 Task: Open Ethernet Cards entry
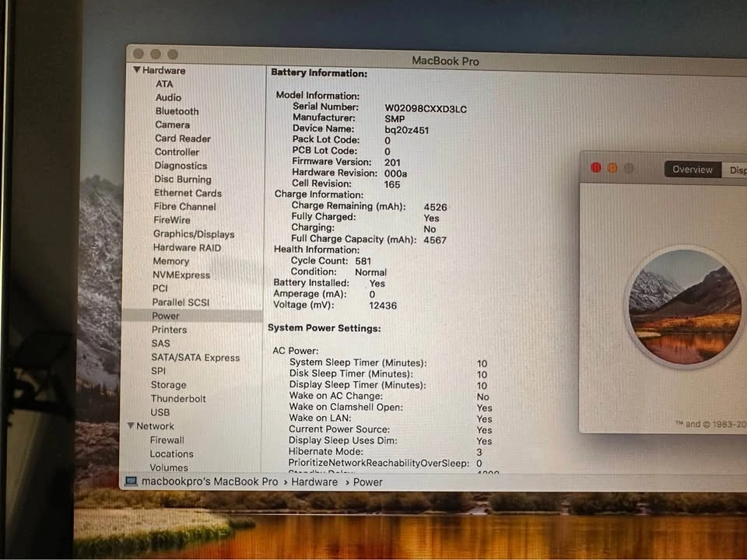188,193
